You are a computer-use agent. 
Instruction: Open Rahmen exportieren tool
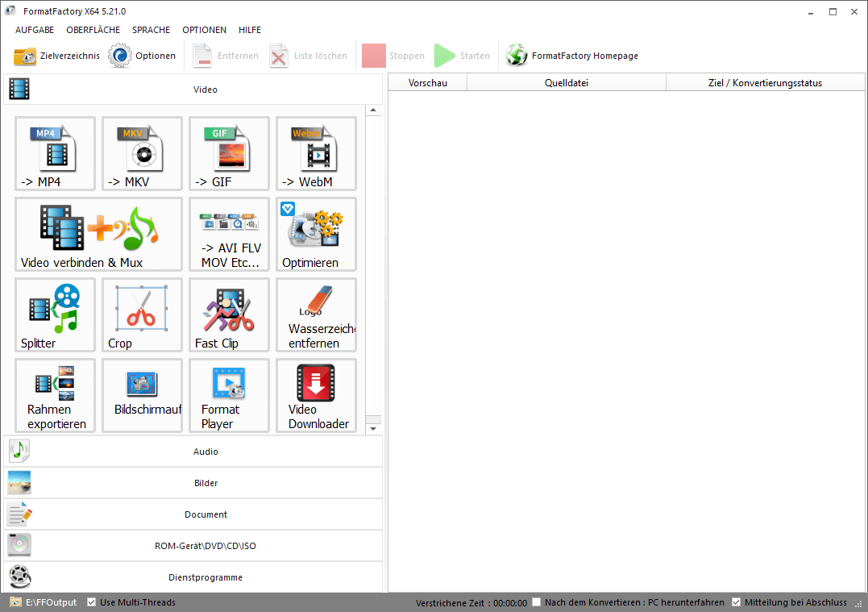point(55,395)
